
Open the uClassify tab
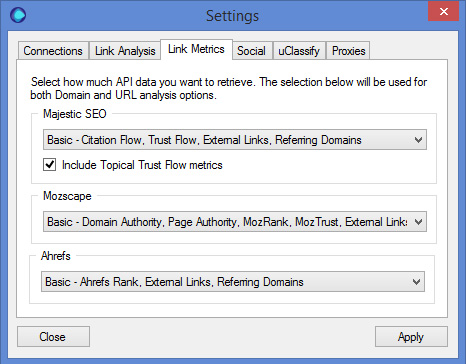[299, 51]
